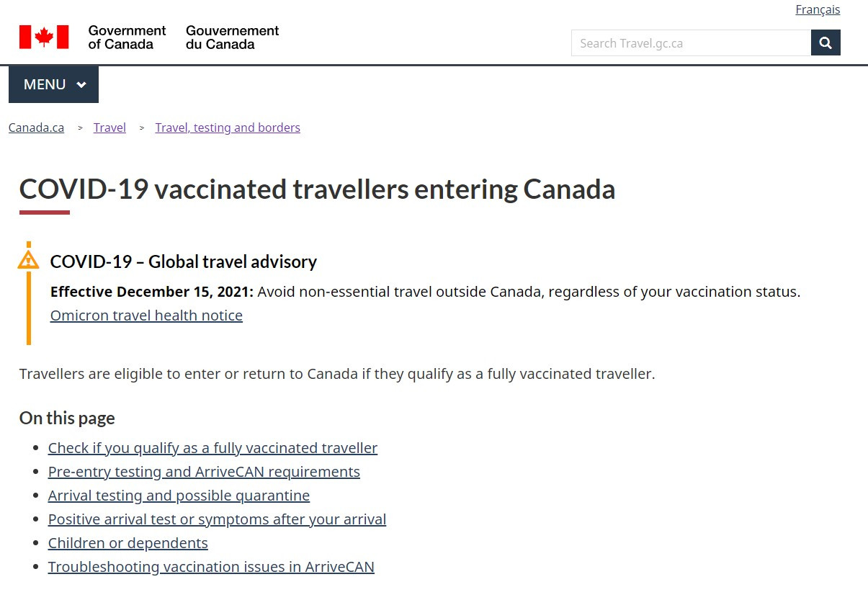Click the MENU chevron arrow
868x600 pixels.
[81, 85]
